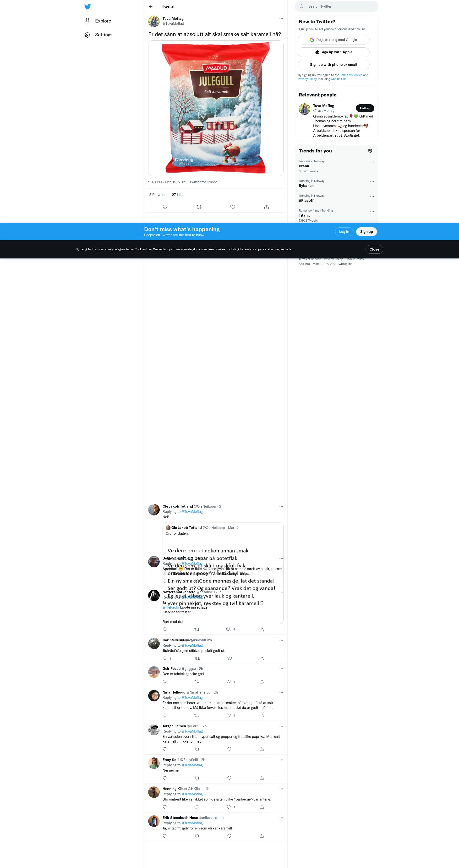Viewport: 459px width, 868px height.
Task: Like Geir Fosse's reply
Action: click(229, 682)
